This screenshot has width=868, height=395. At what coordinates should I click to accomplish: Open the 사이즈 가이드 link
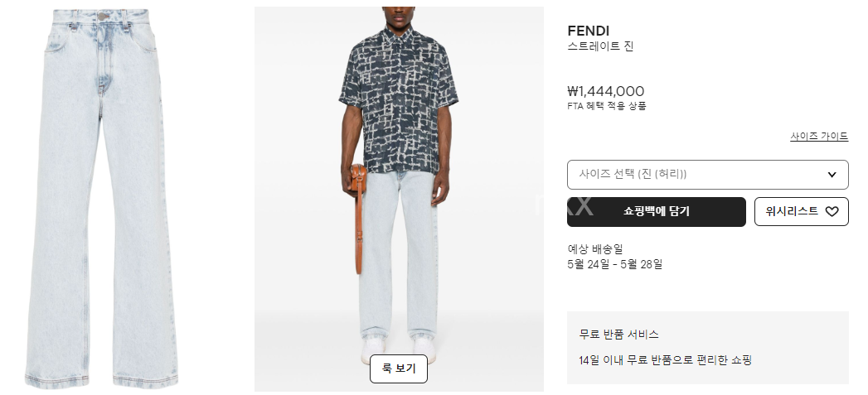coord(819,136)
